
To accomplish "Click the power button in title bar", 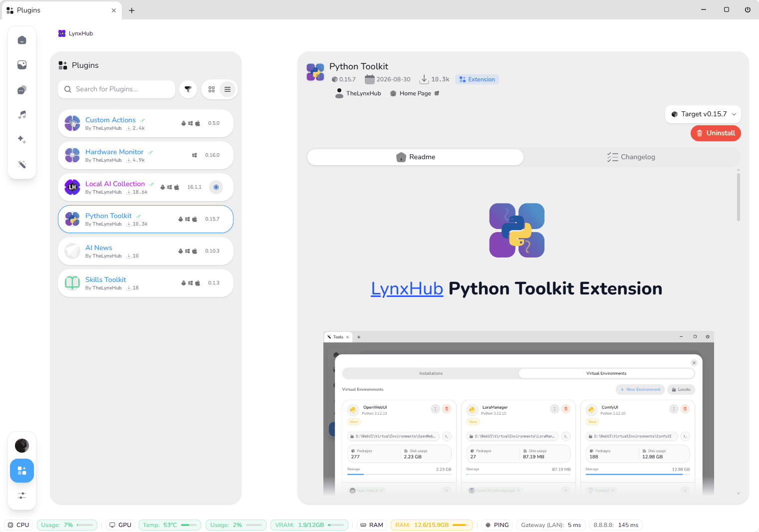I will coord(748,9).
